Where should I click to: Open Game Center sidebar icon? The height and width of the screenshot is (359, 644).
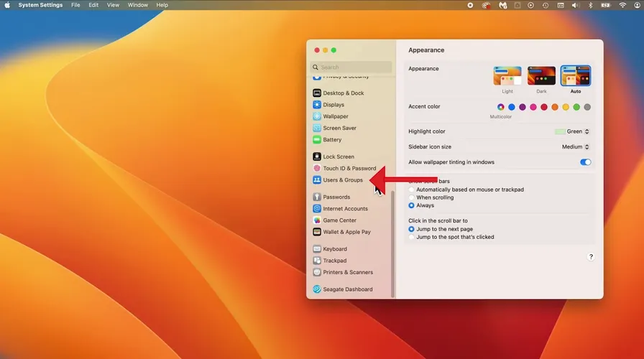click(x=317, y=220)
